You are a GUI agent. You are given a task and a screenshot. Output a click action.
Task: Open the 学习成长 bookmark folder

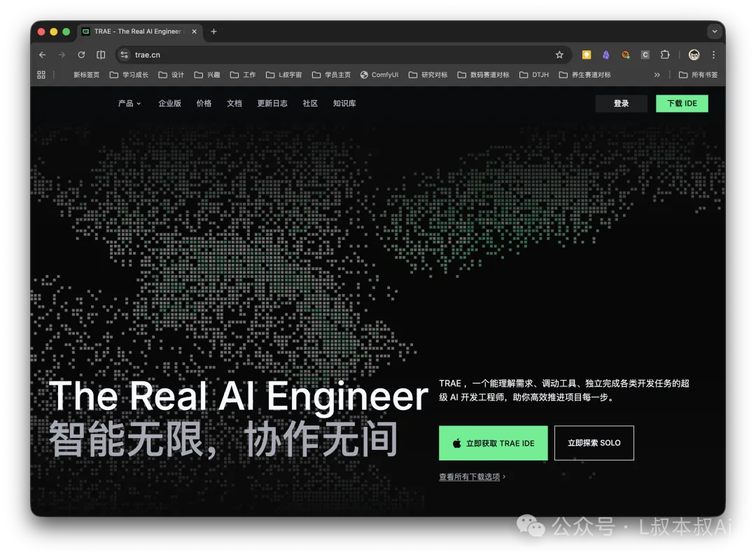129,75
